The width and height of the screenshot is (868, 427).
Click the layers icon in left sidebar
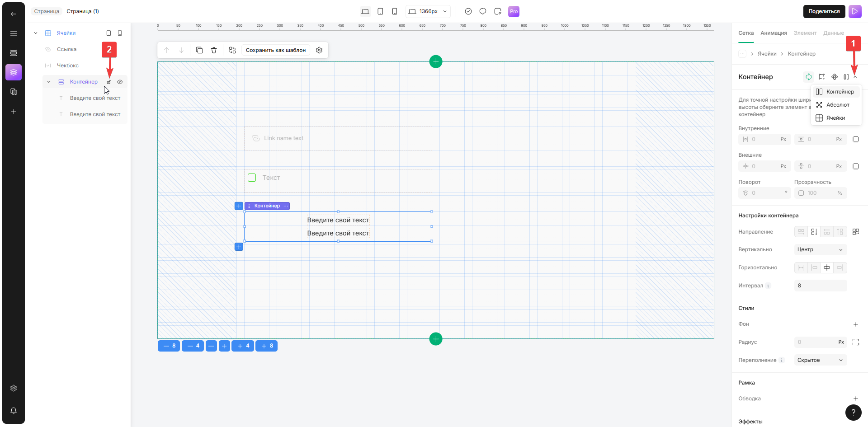(x=14, y=72)
